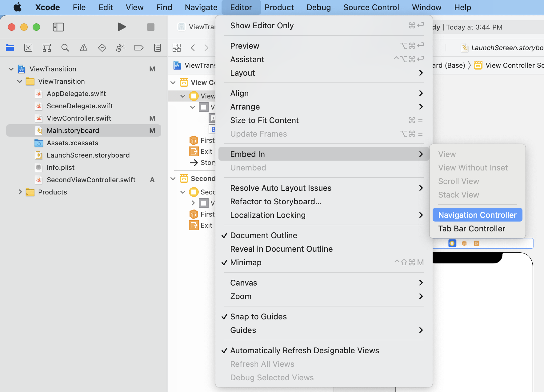
Task: Select Main.storyboard in navigator
Action: point(84,130)
